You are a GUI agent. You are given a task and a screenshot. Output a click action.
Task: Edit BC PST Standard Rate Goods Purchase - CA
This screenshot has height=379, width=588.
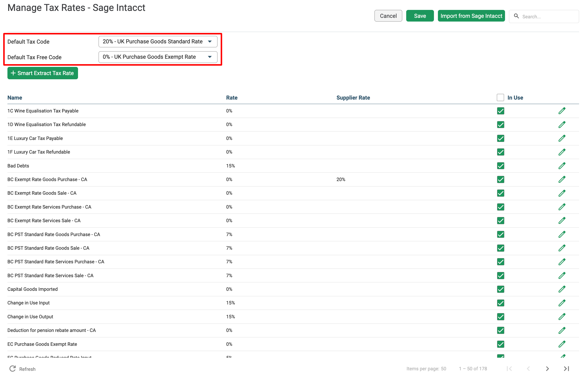click(562, 234)
